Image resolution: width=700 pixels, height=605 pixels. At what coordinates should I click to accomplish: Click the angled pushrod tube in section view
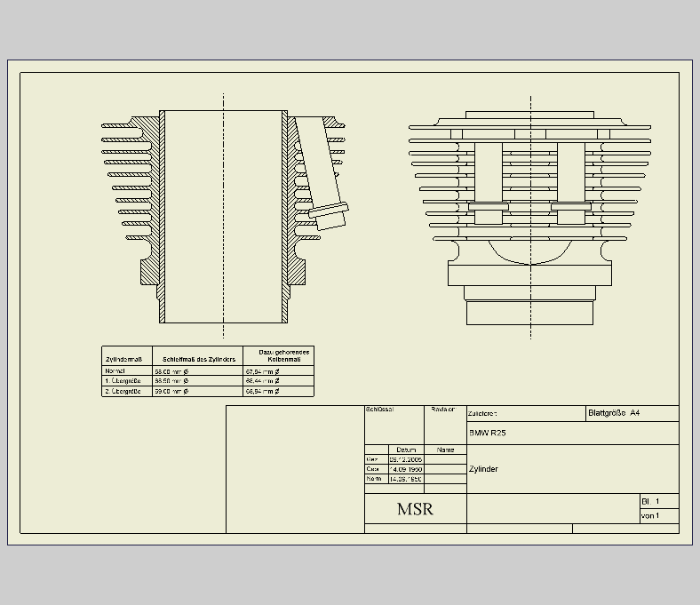coord(322,171)
